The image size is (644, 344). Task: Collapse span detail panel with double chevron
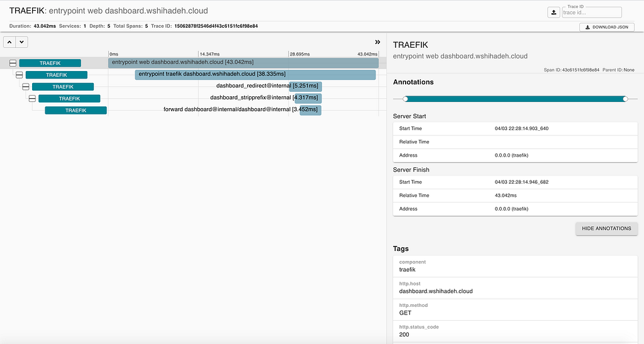(377, 42)
